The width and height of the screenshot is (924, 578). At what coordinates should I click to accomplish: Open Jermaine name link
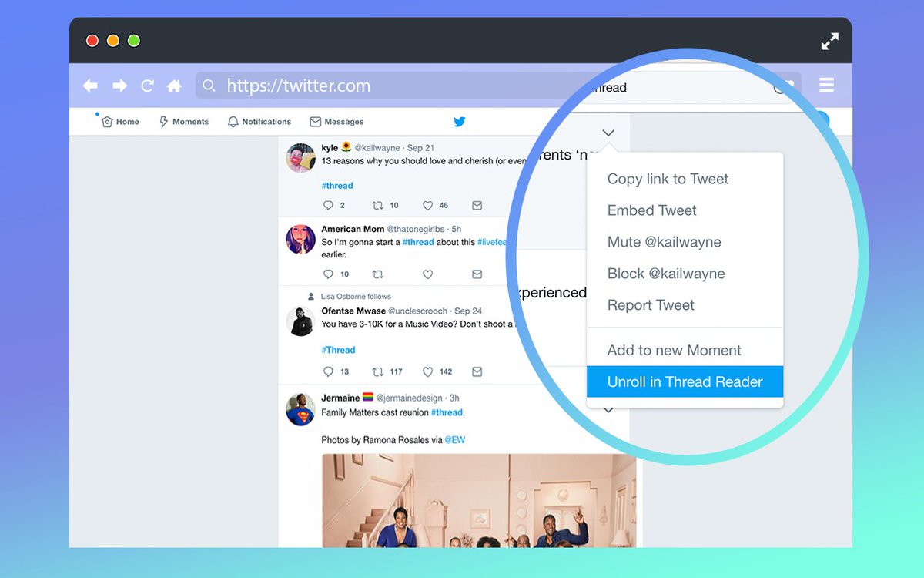(340, 398)
